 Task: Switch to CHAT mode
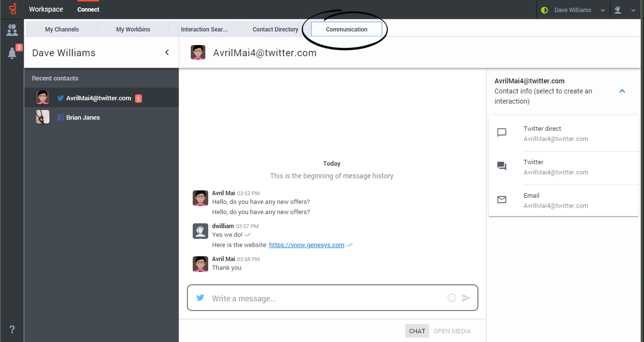[x=417, y=331]
